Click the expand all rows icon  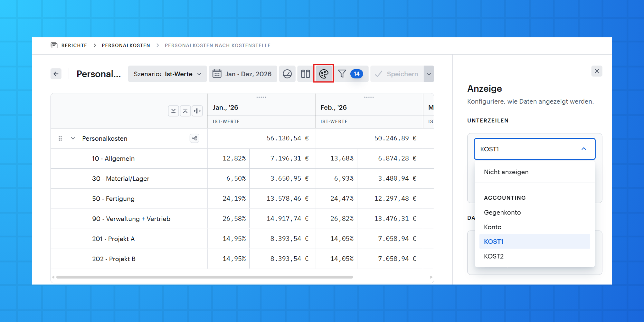coord(173,111)
